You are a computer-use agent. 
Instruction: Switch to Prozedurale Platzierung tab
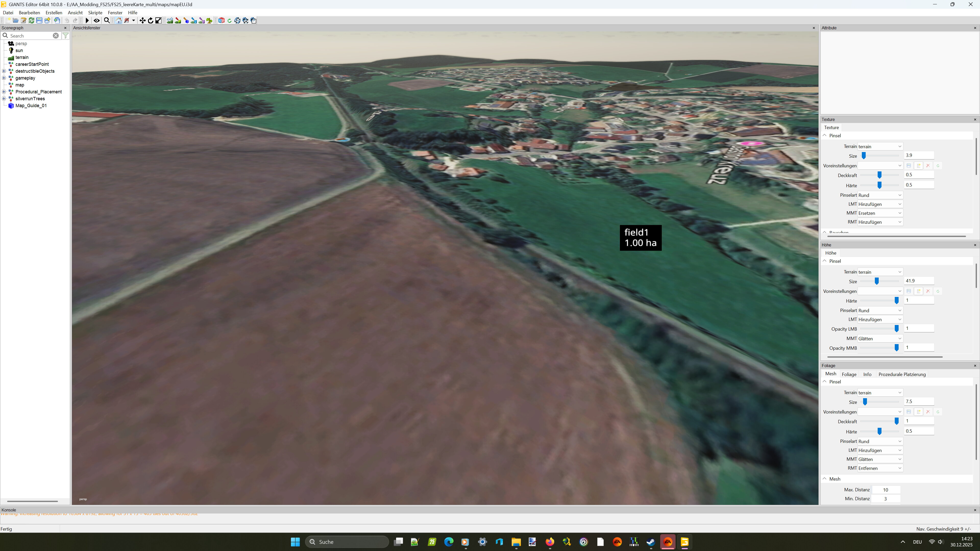point(902,374)
